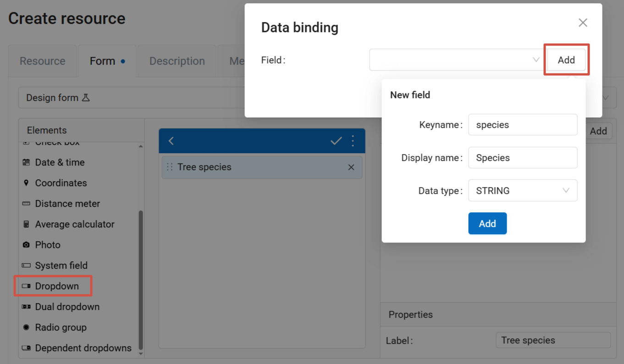Switch to the Resource tab
Screen dimensions: 624x364
[x=43, y=61]
